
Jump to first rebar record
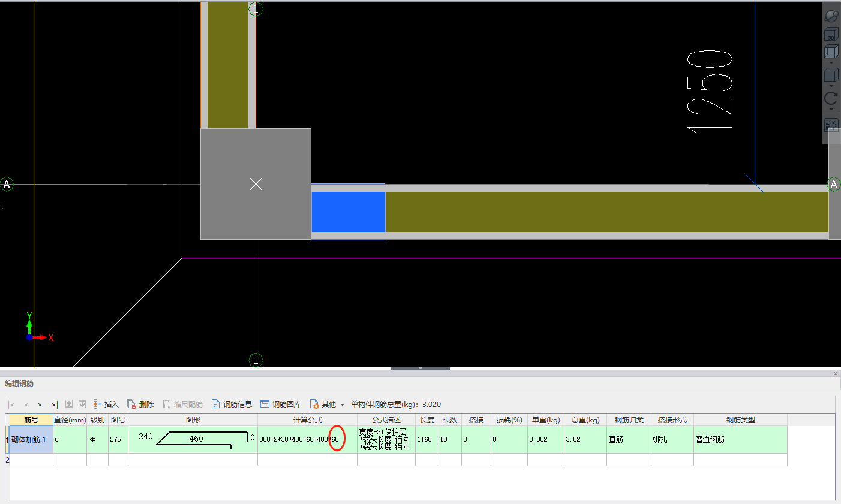12,405
